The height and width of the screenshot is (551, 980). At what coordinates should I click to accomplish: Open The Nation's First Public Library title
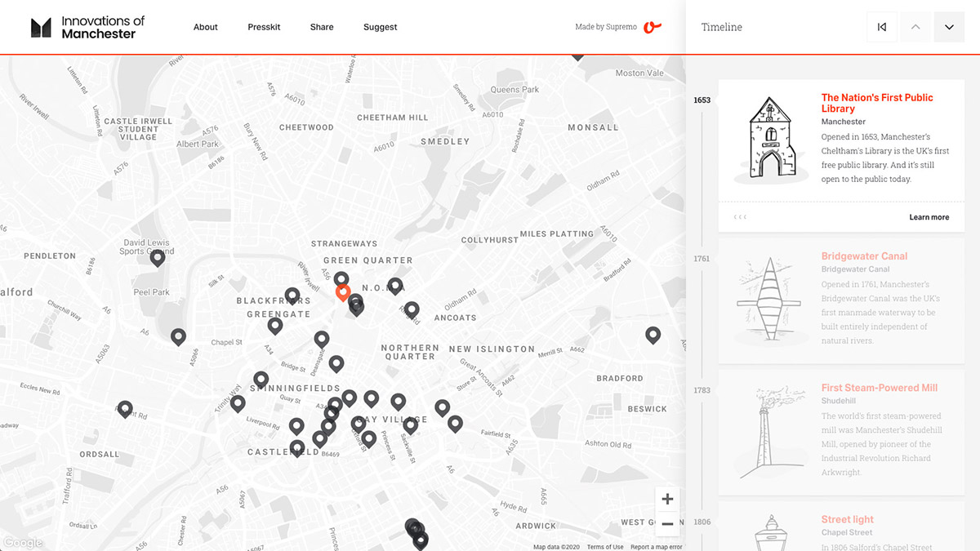coord(877,103)
